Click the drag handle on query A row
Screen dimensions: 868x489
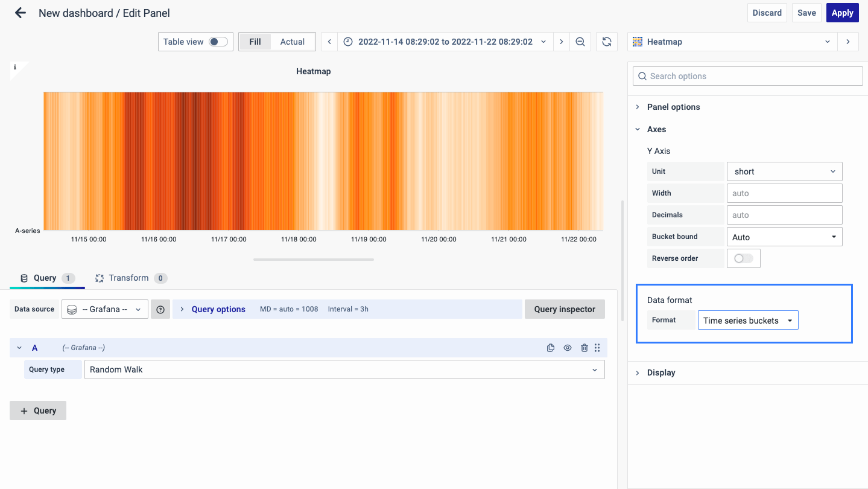[x=597, y=347]
